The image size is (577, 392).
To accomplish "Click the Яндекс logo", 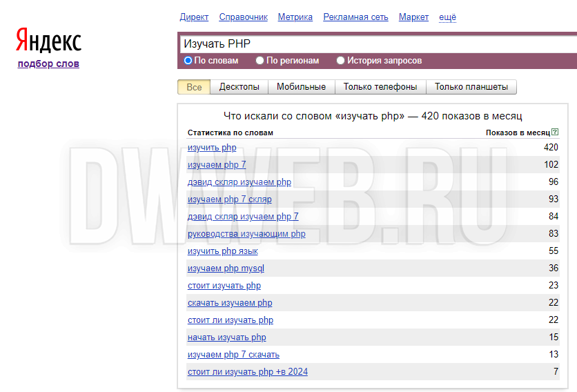I will click(48, 41).
